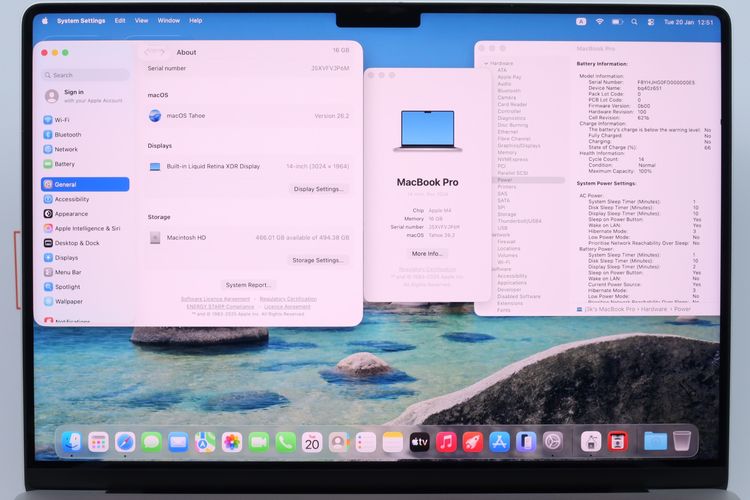Select Thunderbolt/USB4 in System Information
Screen dimensions: 750x500
(x=519, y=222)
